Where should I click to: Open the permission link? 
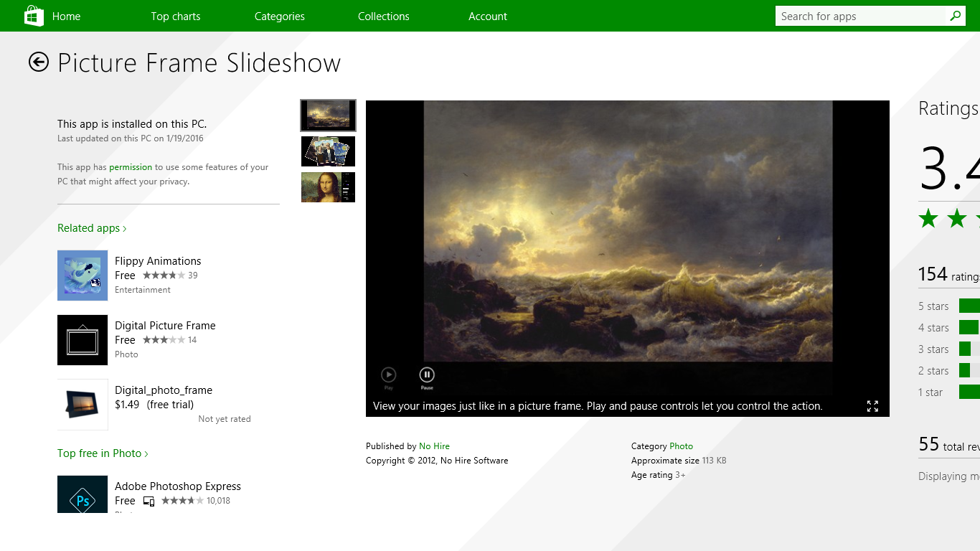(x=131, y=167)
